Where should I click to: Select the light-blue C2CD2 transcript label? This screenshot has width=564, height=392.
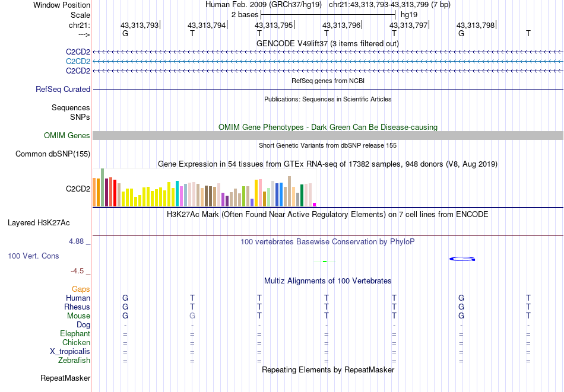pos(78,62)
